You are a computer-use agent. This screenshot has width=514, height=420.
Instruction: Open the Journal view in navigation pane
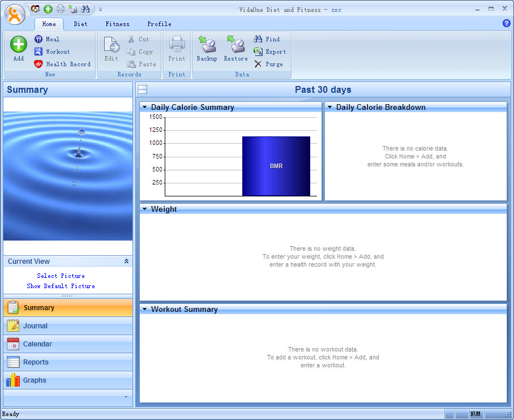(35, 326)
